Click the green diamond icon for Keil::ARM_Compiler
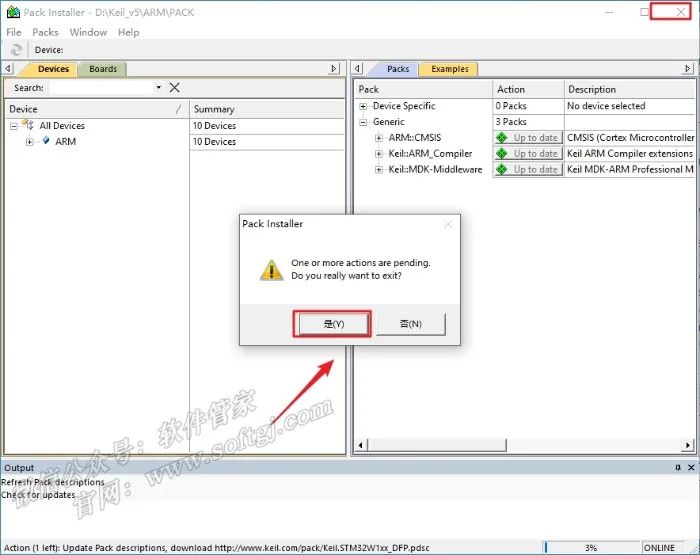Image resolution: width=700 pixels, height=555 pixels. click(x=502, y=154)
